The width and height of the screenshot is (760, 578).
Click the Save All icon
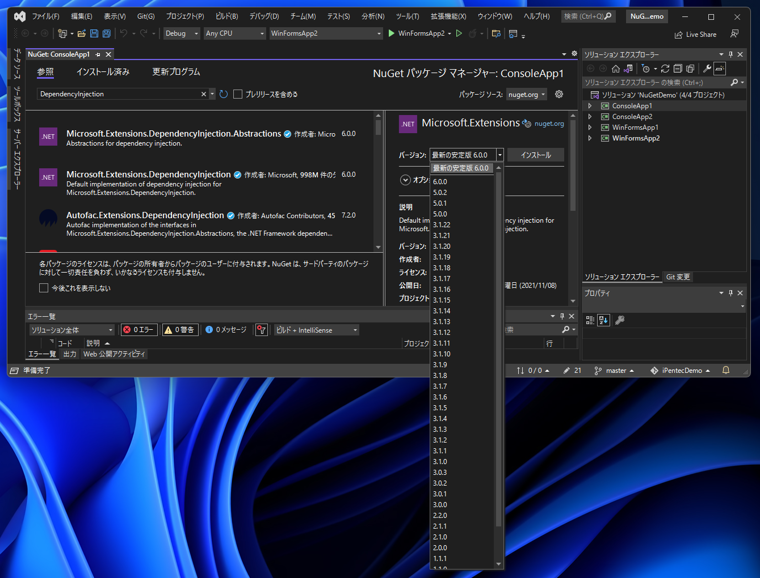pyautogui.click(x=106, y=33)
